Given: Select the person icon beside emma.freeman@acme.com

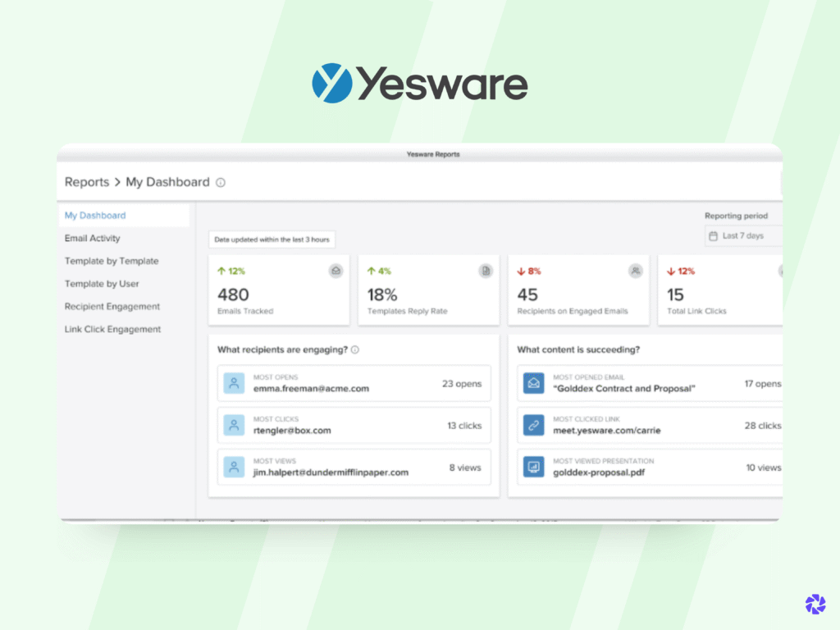Looking at the screenshot, I should 233,382.
